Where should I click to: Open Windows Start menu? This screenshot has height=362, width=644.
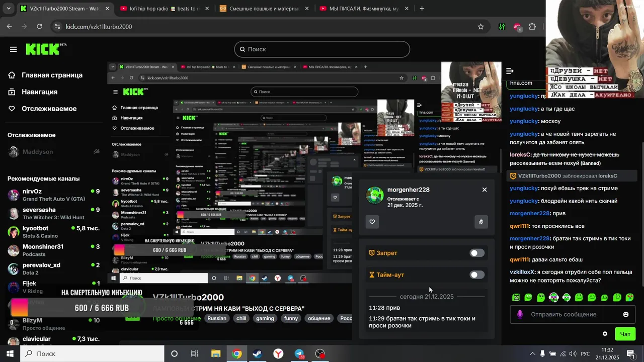click(x=10, y=353)
